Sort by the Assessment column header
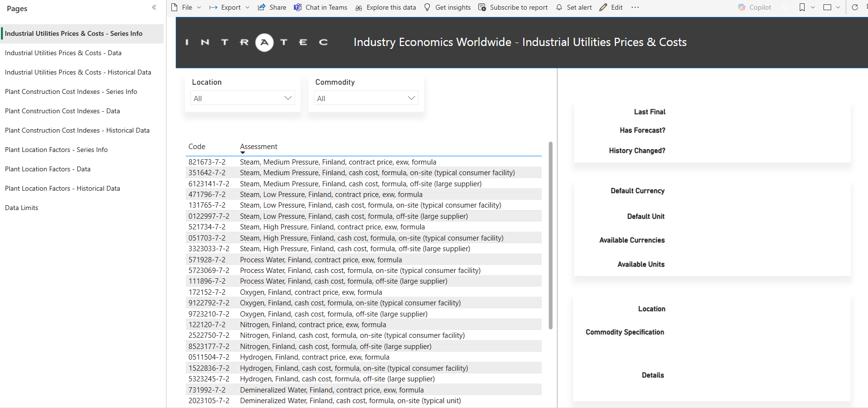This screenshot has width=868, height=408. point(259,147)
